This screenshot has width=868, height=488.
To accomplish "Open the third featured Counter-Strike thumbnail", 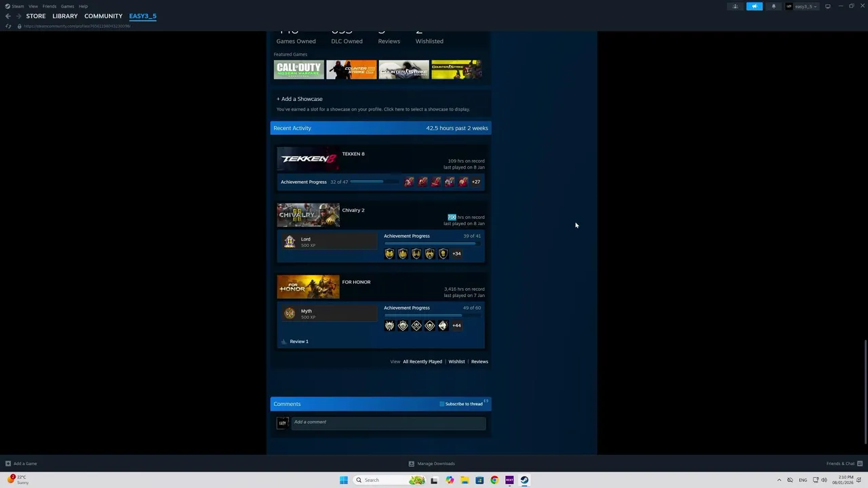I will tap(404, 69).
